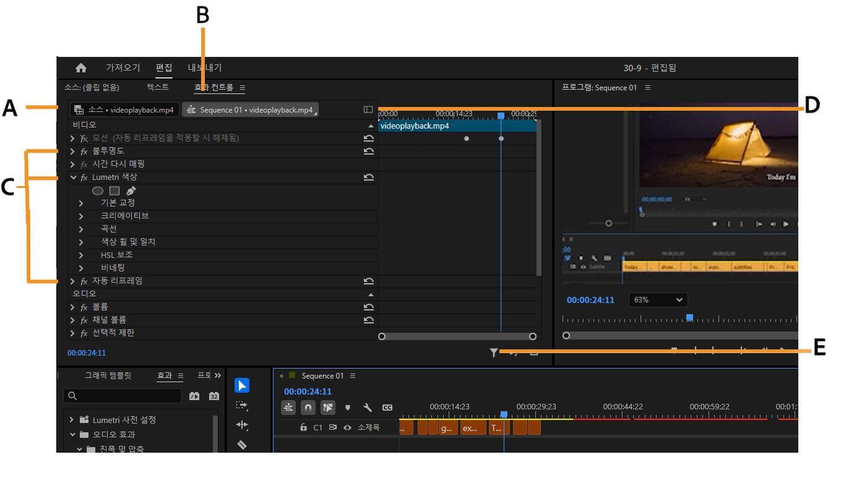
Task: Click the effects search field
Action: click(x=123, y=396)
